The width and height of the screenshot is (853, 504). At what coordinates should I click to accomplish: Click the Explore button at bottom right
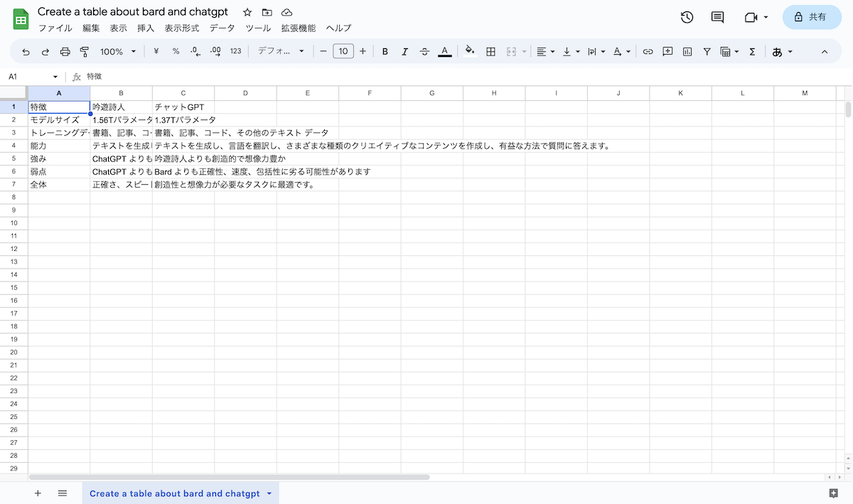pos(833,493)
